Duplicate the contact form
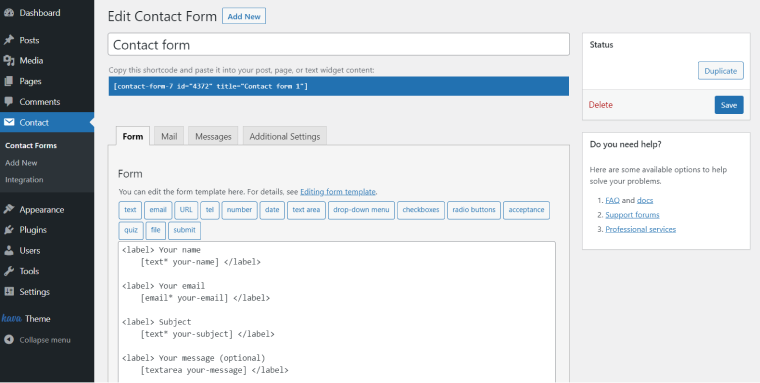760x383 pixels. pos(721,71)
